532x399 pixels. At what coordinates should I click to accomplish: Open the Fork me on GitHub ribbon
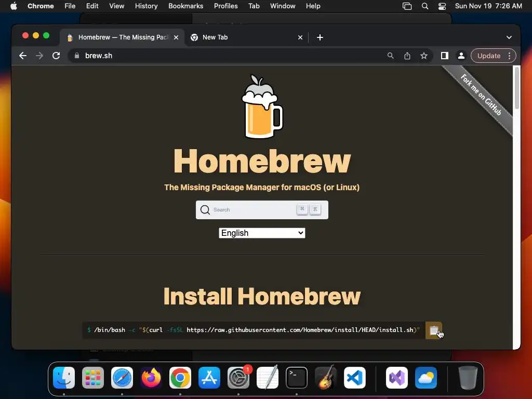[x=481, y=95]
